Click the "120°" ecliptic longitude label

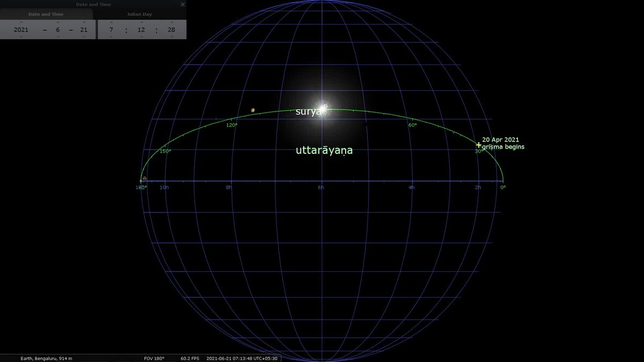tap(232, 125)
